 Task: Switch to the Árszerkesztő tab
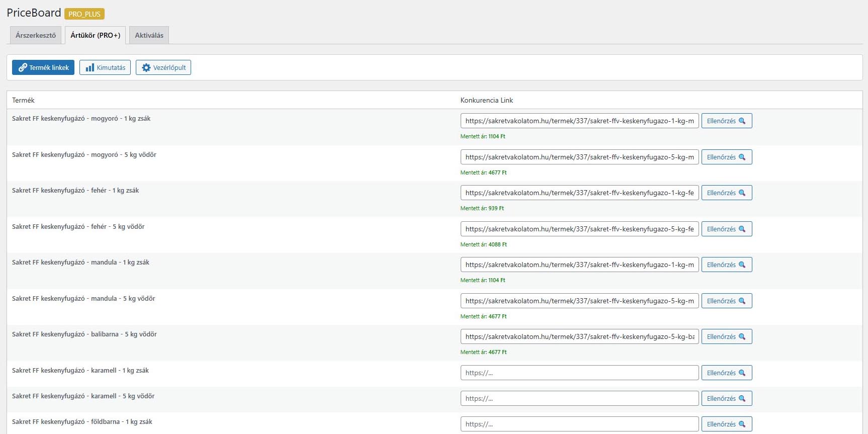coord(36,35)
